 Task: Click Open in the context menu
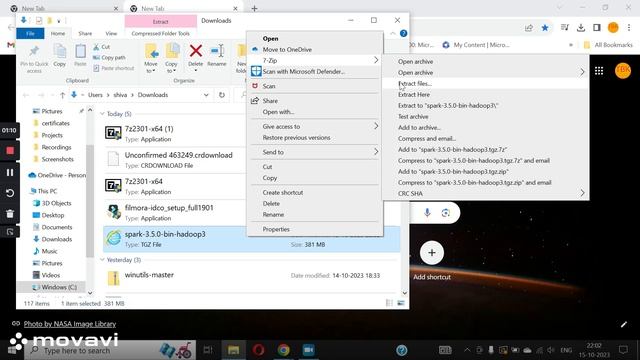271,38
